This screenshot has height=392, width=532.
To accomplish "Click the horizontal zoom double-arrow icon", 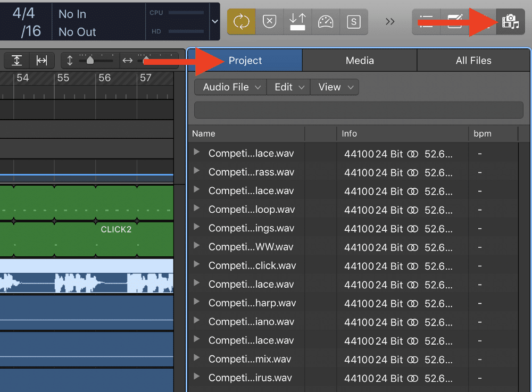I will [x=128, y=60].
